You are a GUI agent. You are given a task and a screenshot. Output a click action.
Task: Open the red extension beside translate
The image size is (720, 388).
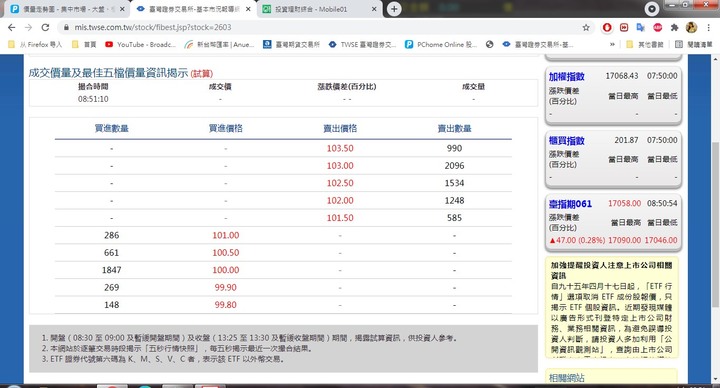[x=624, y=28]
